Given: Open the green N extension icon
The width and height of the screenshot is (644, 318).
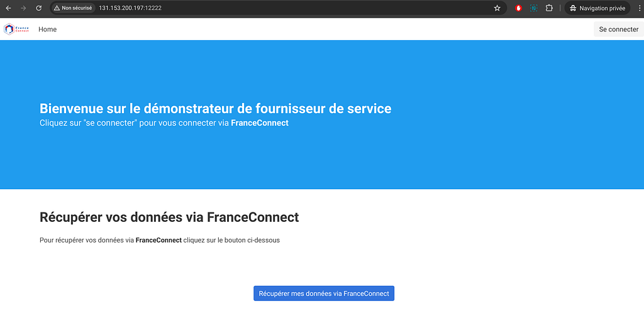Looking at the screenshot, I should pyautogui.click(x=533, y=8).
